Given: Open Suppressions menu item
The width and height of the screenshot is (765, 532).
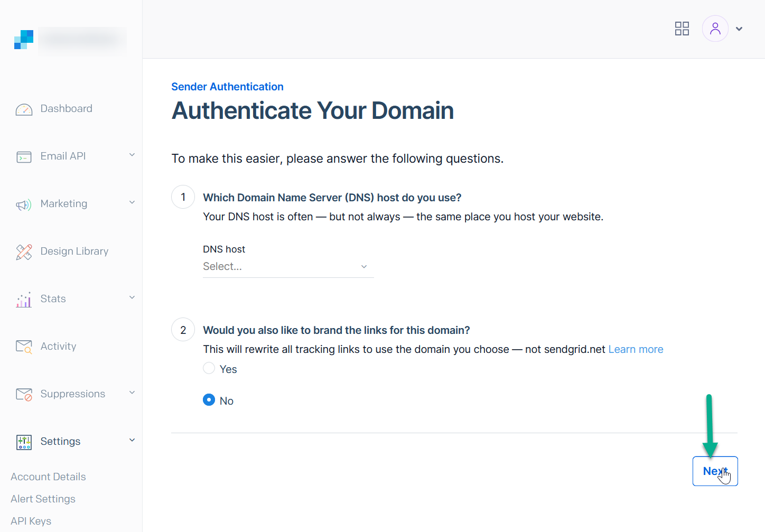Looking at the screenshot, I should click(73, 394).
